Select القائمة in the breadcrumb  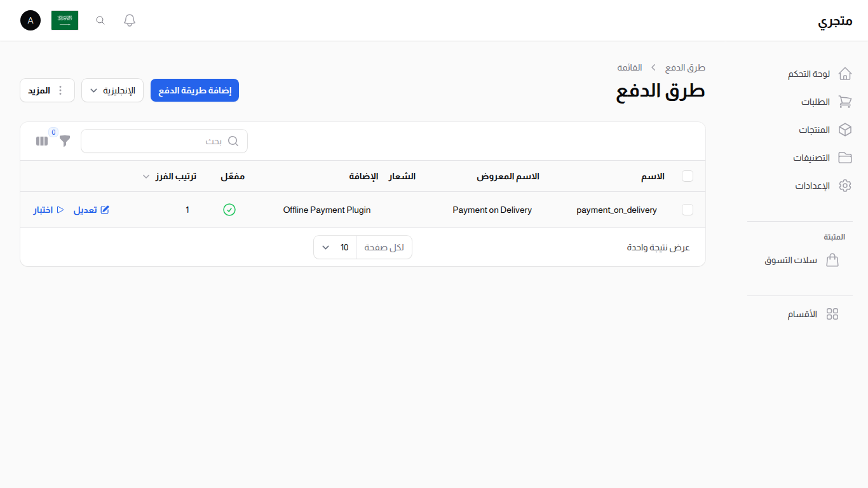point(630,67)
